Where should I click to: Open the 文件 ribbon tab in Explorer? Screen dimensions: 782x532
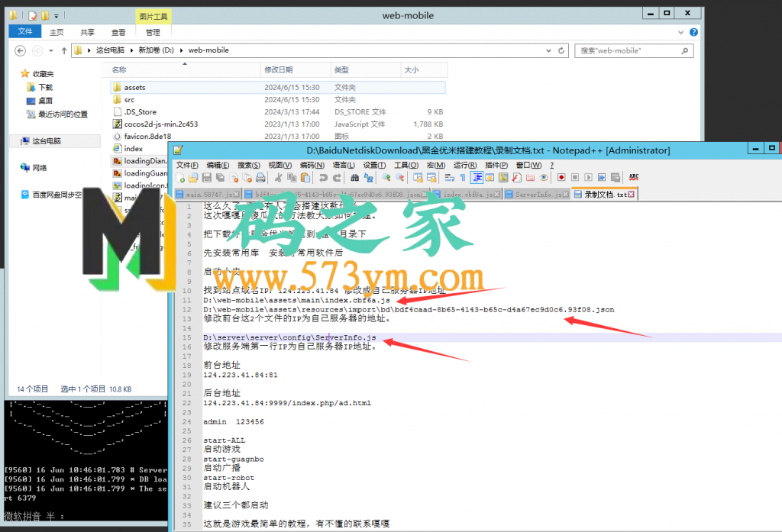pyautogui.click(x=25, y=31)
